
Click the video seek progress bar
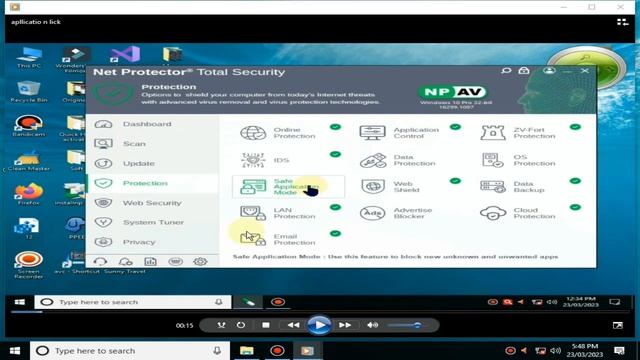[320, 312]
